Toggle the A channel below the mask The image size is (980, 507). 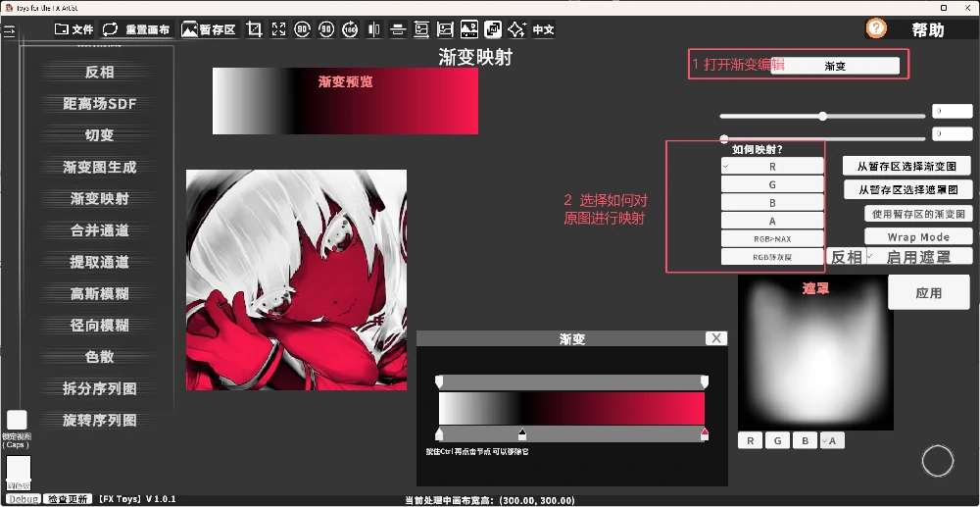pyautogui.click(x=831, y=440)
